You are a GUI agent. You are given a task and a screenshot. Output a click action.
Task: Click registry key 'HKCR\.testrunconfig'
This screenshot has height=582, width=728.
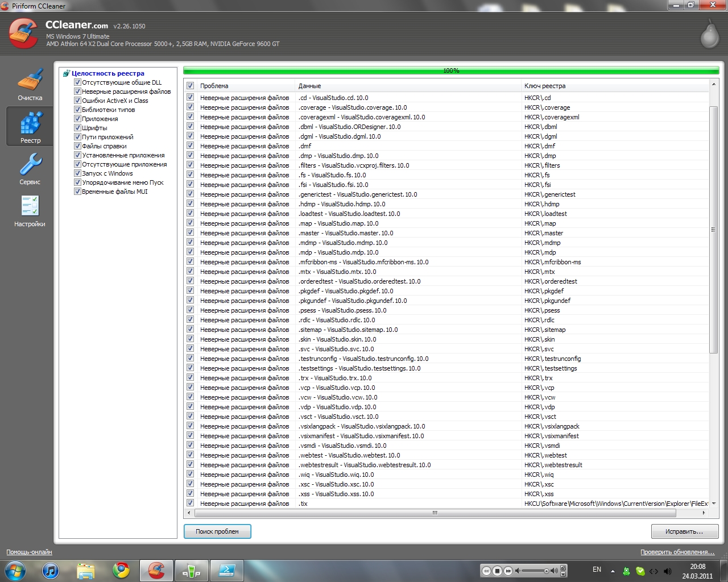pyautogui.click(x=552, y=359)
